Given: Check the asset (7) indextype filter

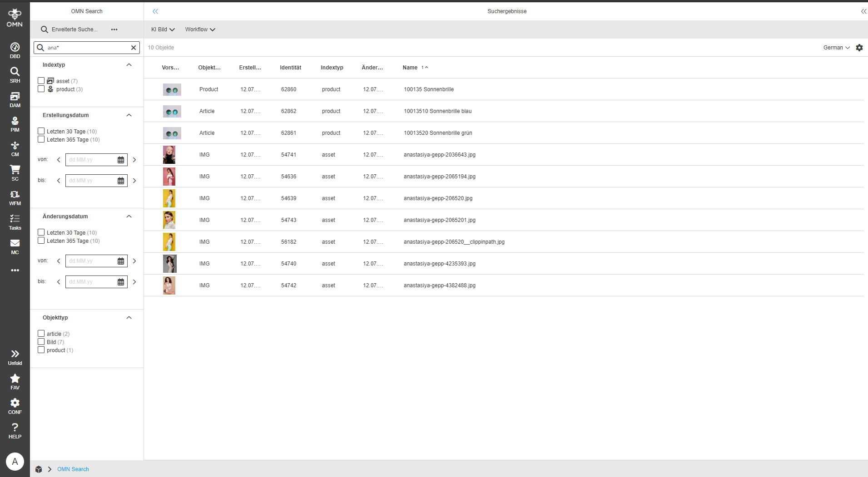Looking at the screenshot, I should pos(40,80).
